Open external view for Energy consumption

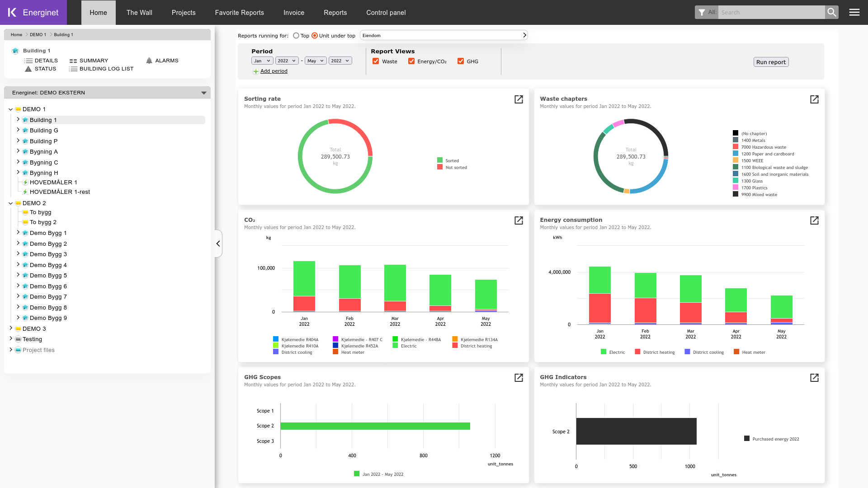click(814, 221)
